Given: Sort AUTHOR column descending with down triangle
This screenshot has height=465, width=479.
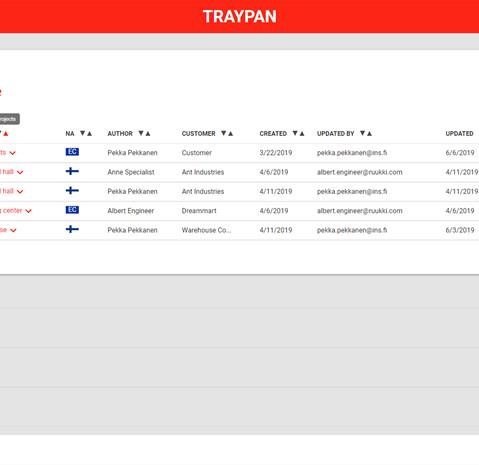Looking at the screenshot, I should click(141, 133).
